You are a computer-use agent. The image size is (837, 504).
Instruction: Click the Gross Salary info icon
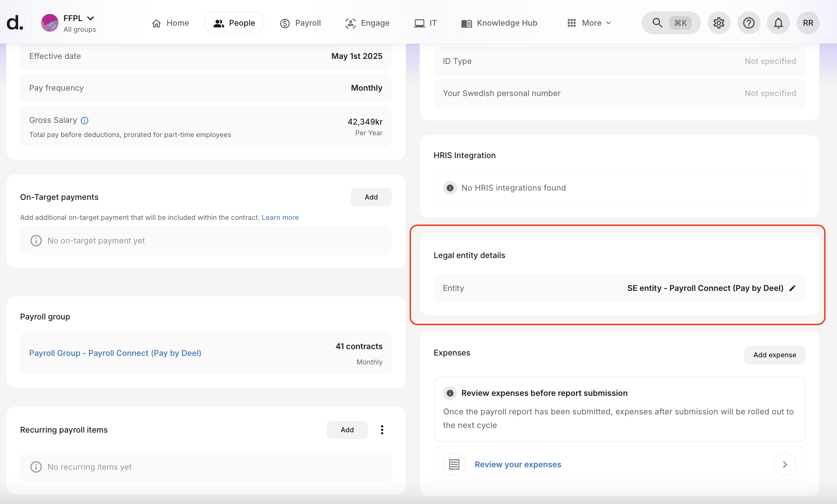85,121
